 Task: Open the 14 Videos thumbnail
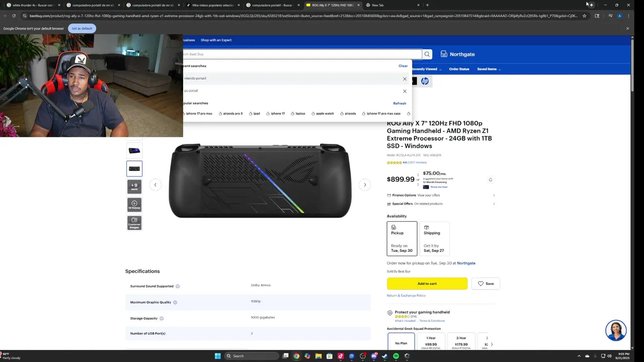tap(134, 205)
